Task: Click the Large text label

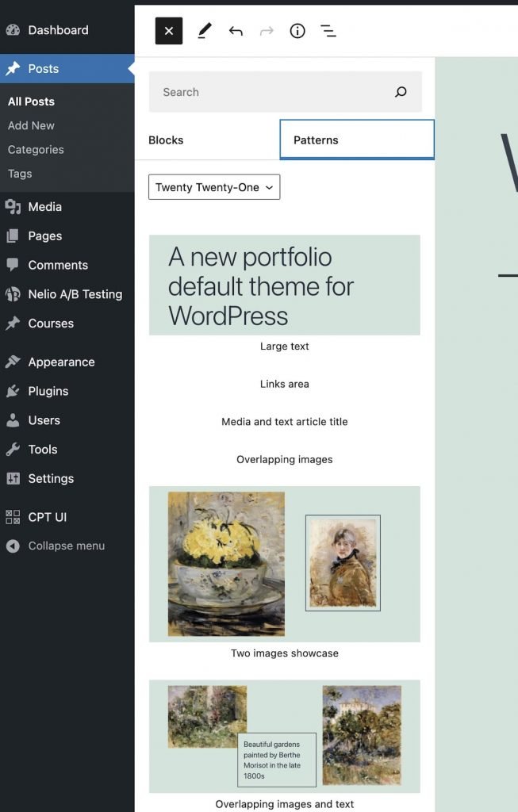Action: pyautogui.click(x=284, y=347)
